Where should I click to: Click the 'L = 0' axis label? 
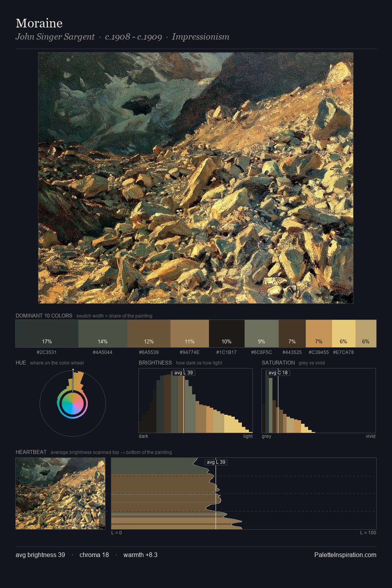pyautogui.click(x=116, y=533)
